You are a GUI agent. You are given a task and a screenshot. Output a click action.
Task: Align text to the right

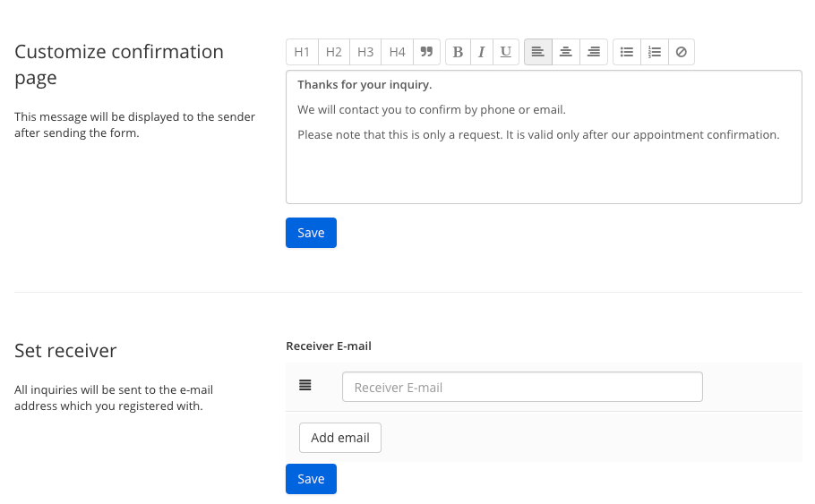click(594, 52)
